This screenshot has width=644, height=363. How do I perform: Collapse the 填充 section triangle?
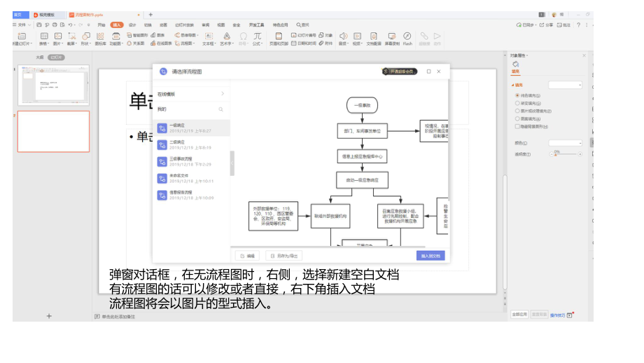coord(512,85)
